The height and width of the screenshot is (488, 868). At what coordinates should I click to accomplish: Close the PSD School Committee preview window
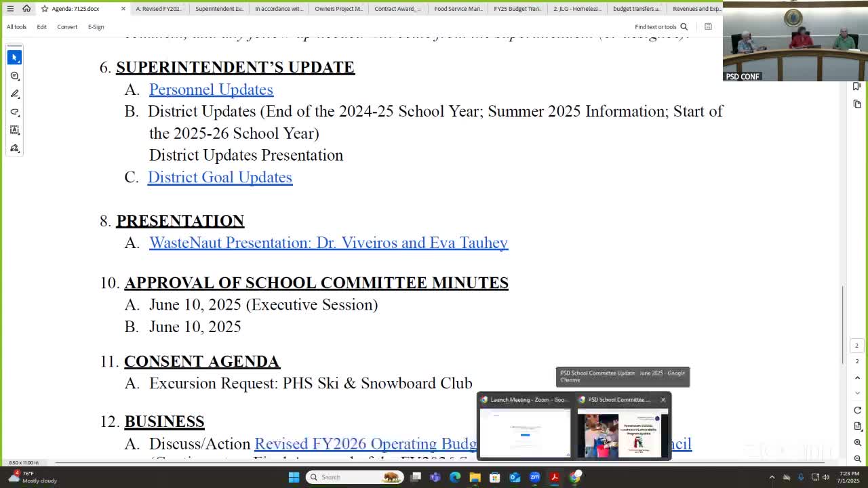[x=663, y=400]
